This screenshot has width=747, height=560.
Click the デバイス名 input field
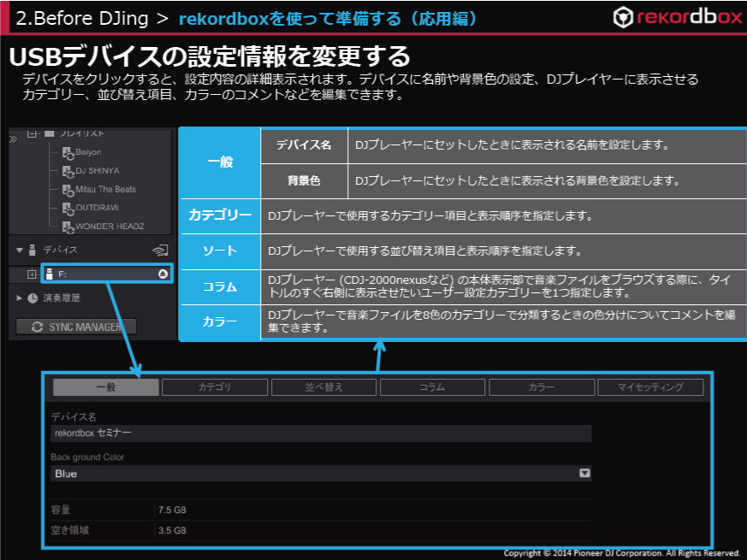pyautogui.click(x=321, y=433)
